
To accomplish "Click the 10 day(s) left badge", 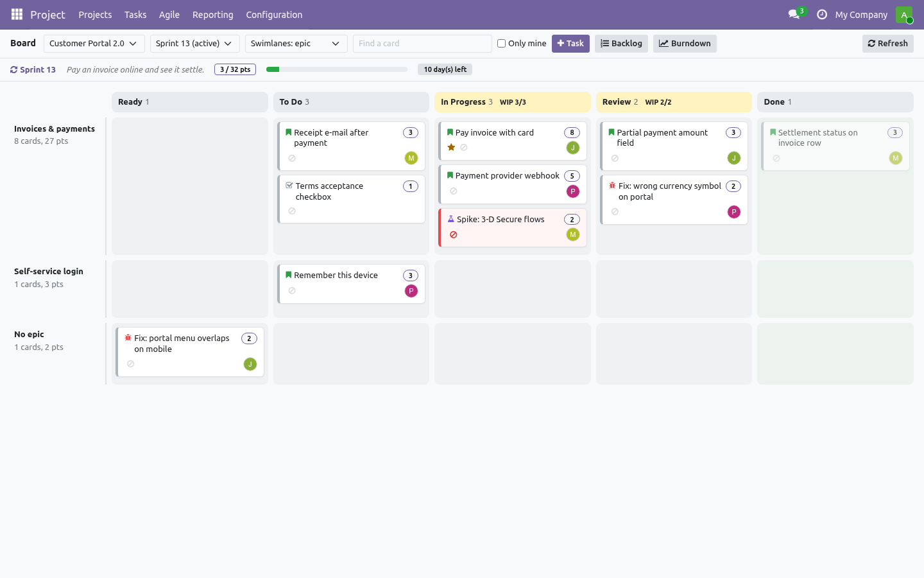I will click(445, 69).
